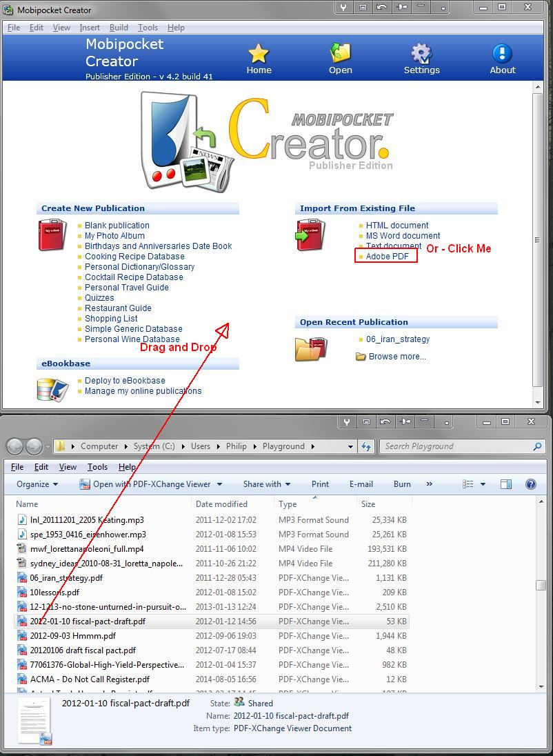Screen dimensions: 553x756
Task: Click the PDF-XChange icon on the Open with button
Action: click(x=85, y=484)
